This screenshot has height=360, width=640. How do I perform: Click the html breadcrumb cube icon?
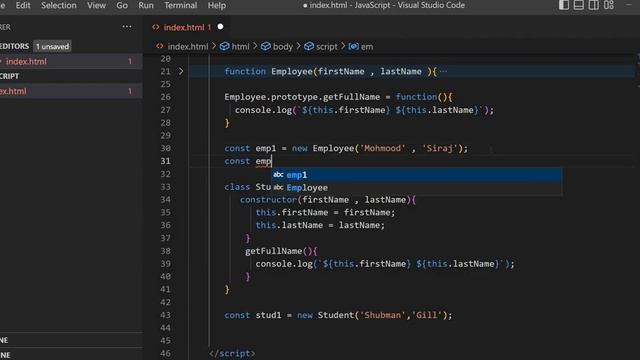click(224, 46)
